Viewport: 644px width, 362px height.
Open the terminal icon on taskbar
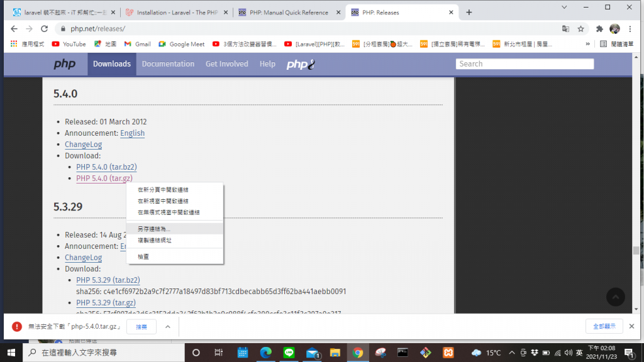tap(402, 353)
